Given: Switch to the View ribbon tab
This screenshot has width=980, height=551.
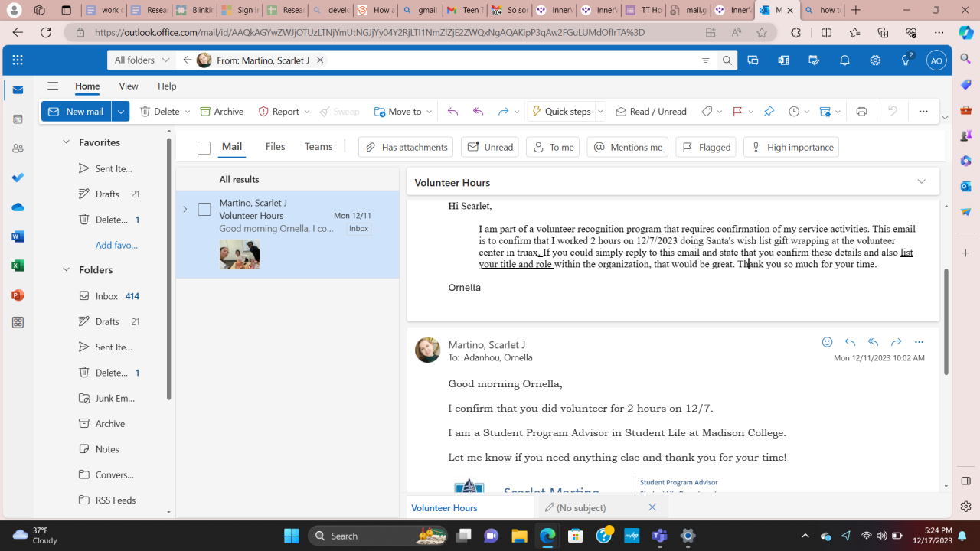Looking at the screenshot, I should (129, 86).
